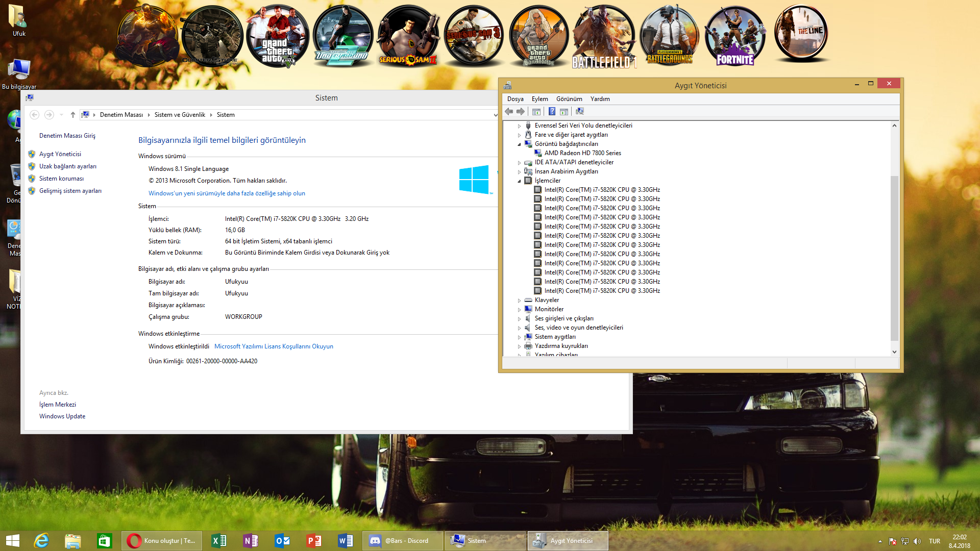Launch Serious Sam II round icon
The height and width of the screenshot is (551, 980).
click(x=408, y=36)
